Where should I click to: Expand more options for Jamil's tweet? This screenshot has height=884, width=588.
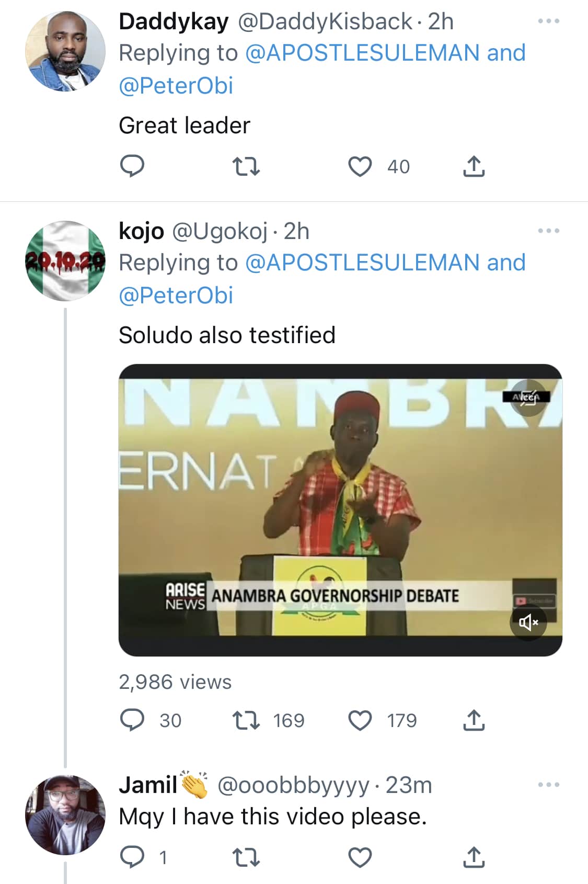coord(549,785)
